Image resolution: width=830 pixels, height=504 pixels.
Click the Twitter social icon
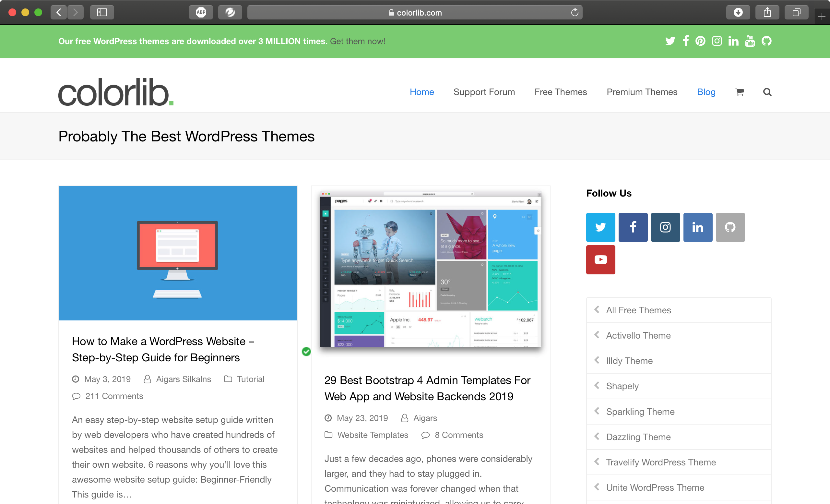tap(600, 226)
